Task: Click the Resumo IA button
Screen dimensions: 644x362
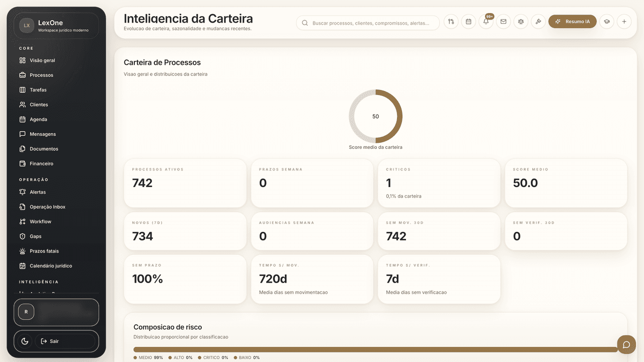Action: click(573, 22)
